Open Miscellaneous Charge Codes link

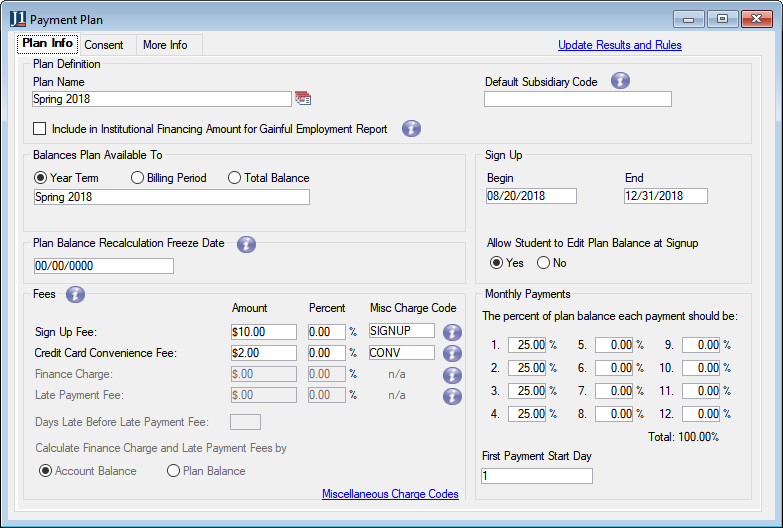tap(390, 494)
